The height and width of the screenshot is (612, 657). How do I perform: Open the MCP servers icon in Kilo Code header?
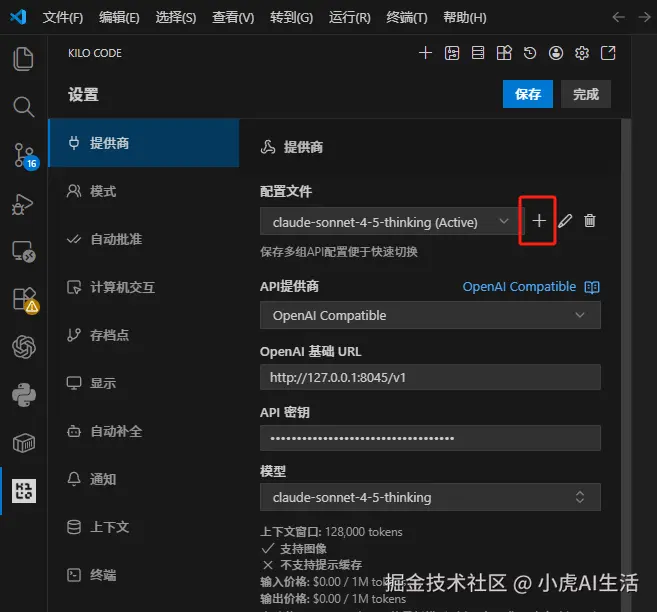(x=478, y=53)
